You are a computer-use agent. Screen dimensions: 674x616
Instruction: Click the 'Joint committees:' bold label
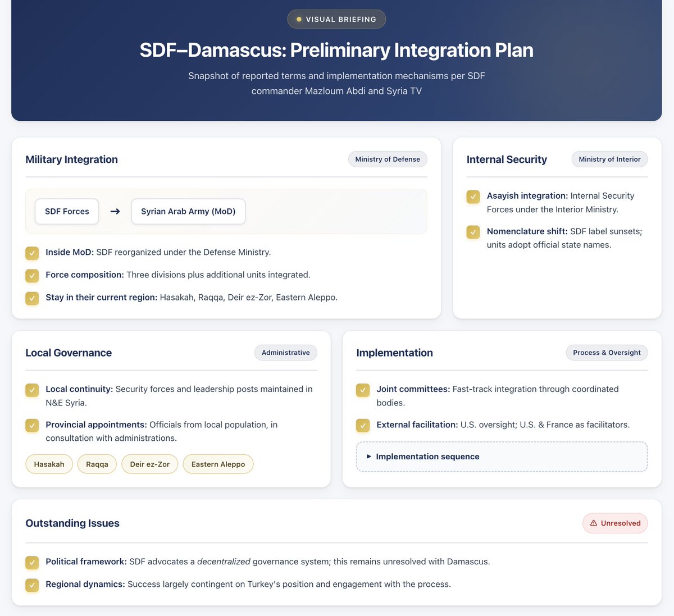point(413,389)
